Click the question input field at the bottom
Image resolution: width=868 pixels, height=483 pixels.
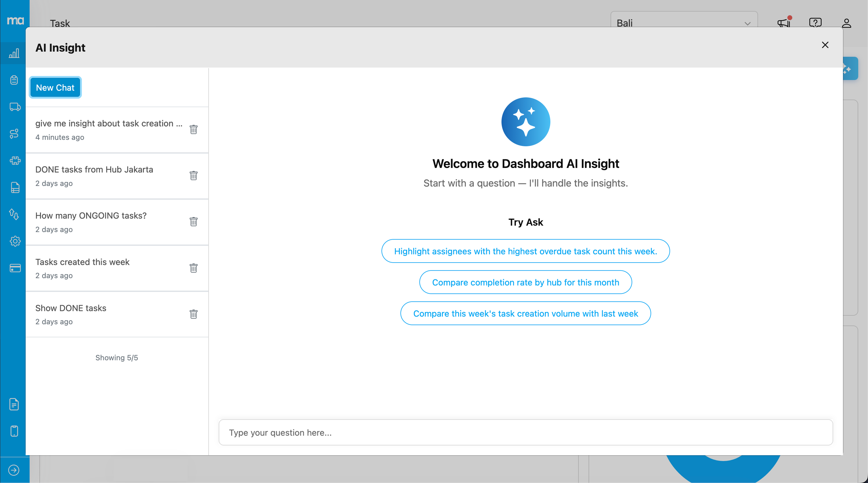coord(526,433)
